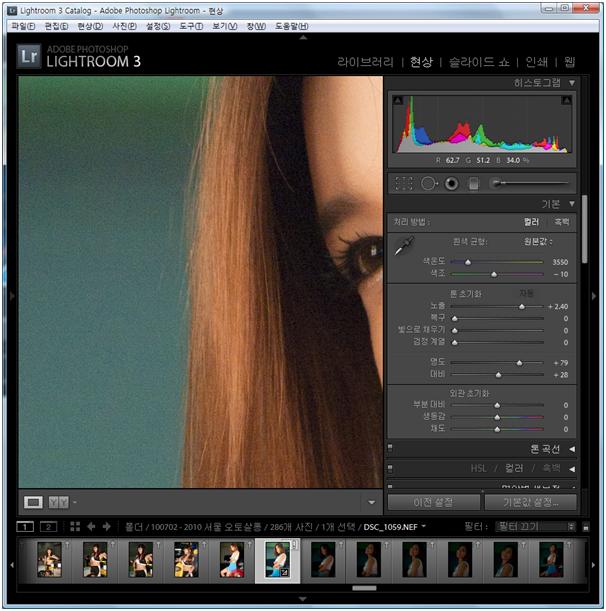Viewport: 606px width, 611px height.
Task: Click 톤 초기화 (Reset Tone) label
Action: click(466, 293)
